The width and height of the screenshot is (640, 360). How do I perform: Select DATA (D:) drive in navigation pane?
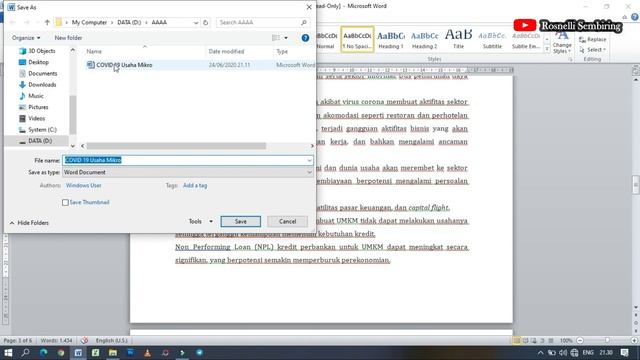pos(36,141)
